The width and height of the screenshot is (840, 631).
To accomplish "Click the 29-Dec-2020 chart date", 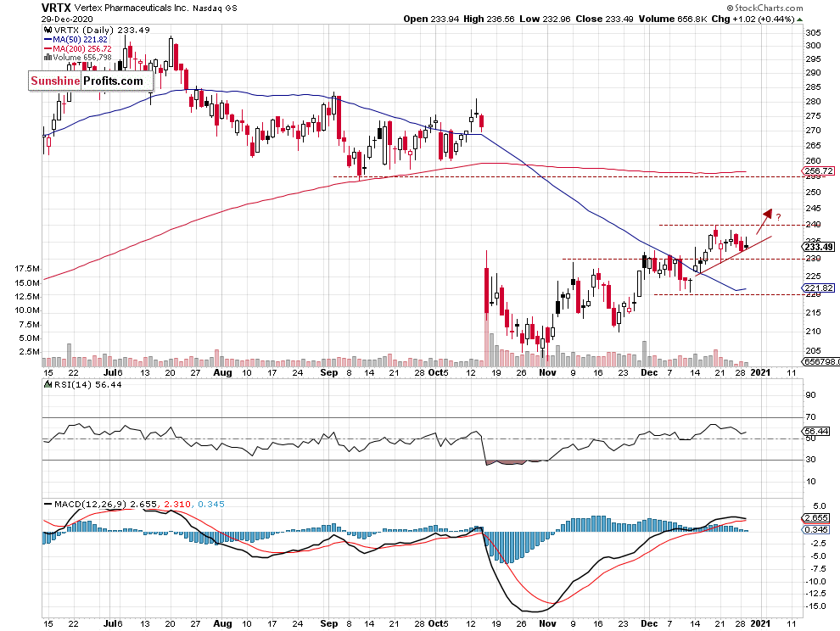I will click(67, 19).
